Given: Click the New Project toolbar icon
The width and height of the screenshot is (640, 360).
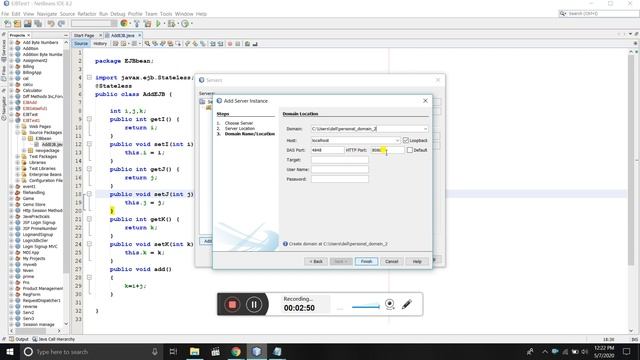Looking at the screenshot, I should coord(18,24).
